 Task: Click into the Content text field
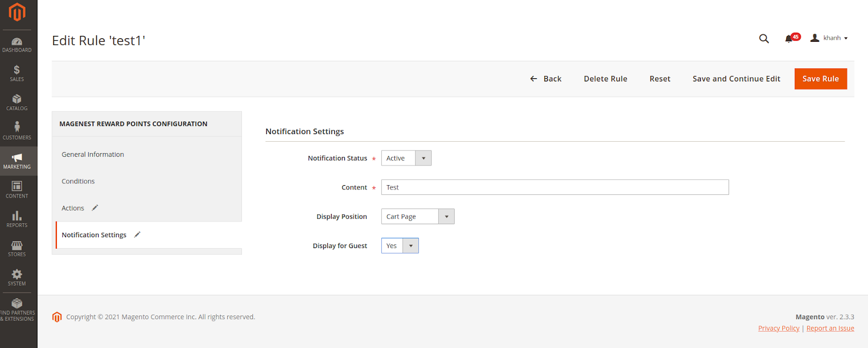(x=554, y=187)
